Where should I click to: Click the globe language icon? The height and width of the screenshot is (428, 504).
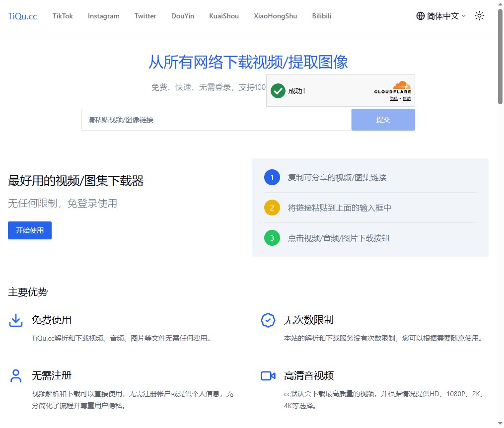pyautogui.click(x=421, y=16)
